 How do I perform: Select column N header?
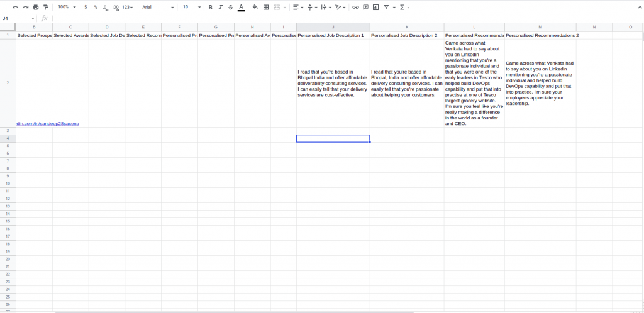point(594,27)
